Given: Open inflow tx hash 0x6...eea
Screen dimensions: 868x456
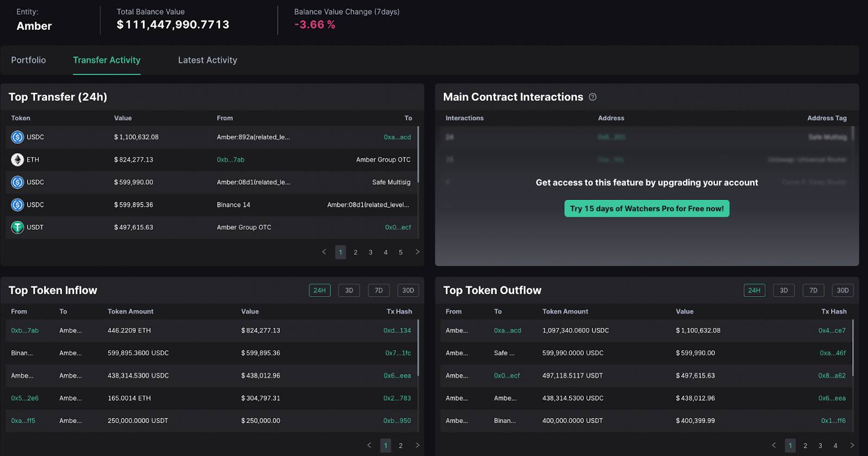Looking at the screenshot, I should (x=397, y=376).
